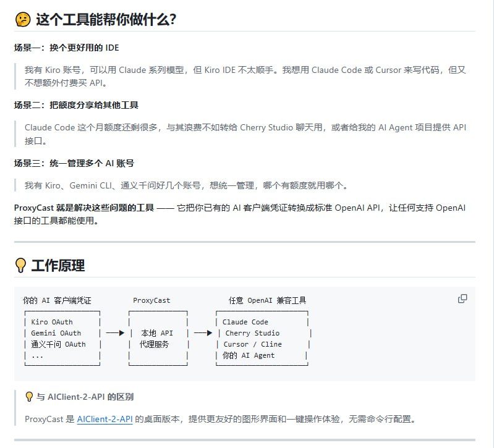This screenshot has height=448, width=494.
Task: Click the 工作原理 heading text
Action: [58, 265]
